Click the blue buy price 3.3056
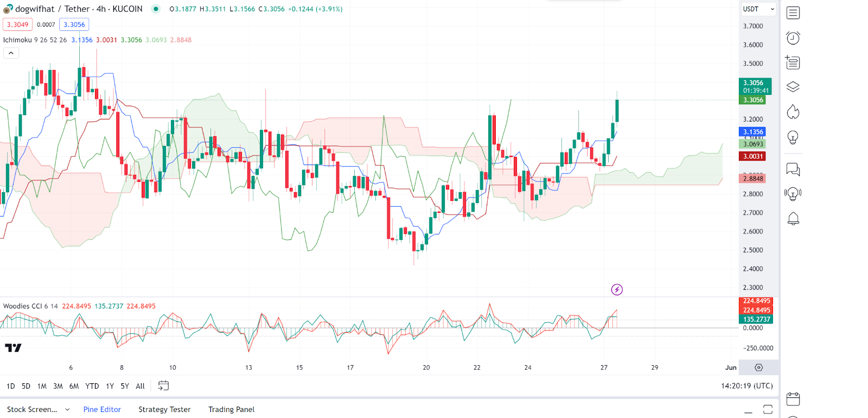 point(74,24)
